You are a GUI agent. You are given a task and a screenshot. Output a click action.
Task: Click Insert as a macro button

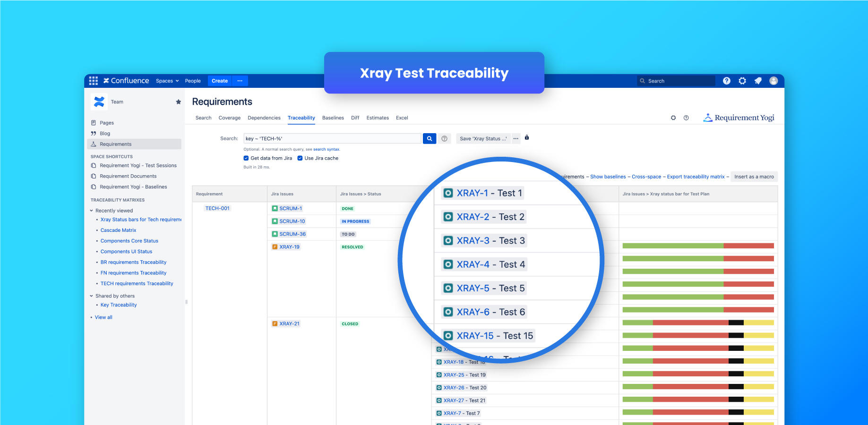point(754,177)
